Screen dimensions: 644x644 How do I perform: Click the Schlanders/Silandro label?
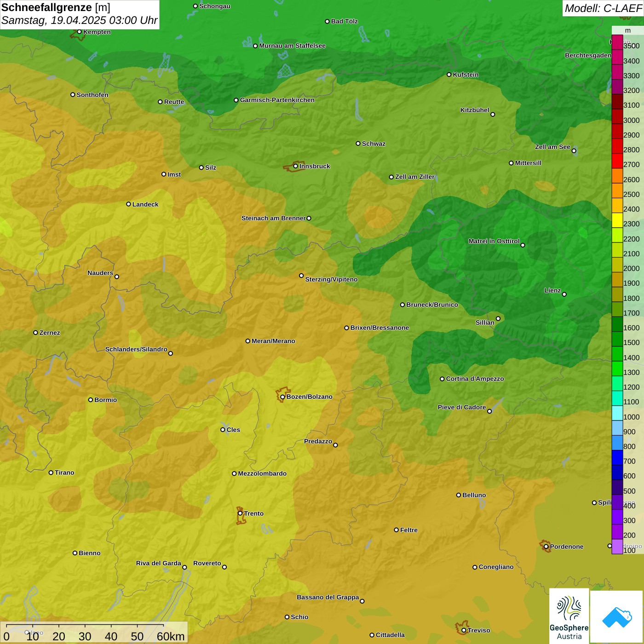(x=136, y=349)
